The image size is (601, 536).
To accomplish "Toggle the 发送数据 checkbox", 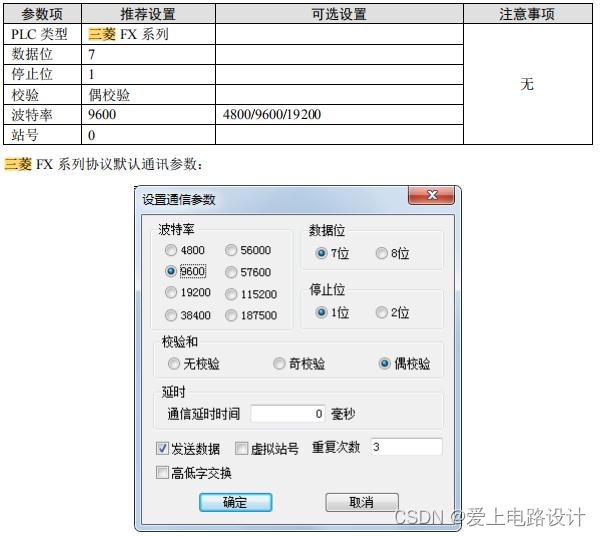I will click(162, 448).
